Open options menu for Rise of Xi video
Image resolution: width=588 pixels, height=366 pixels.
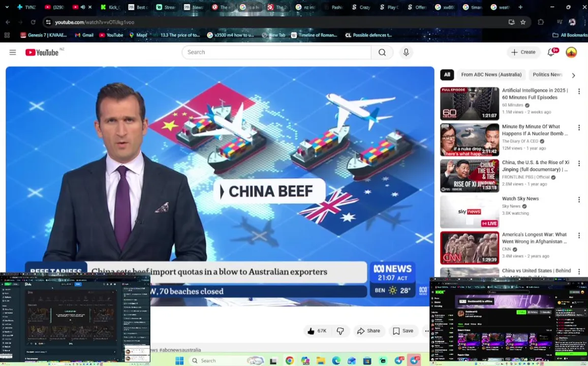(579, 164)
